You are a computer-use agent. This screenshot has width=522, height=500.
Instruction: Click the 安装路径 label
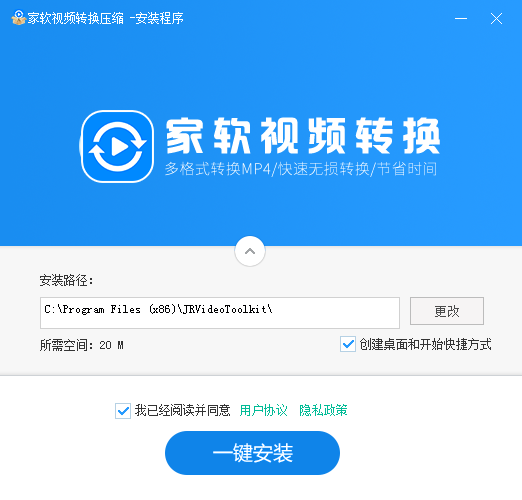[x=66, y=280]
